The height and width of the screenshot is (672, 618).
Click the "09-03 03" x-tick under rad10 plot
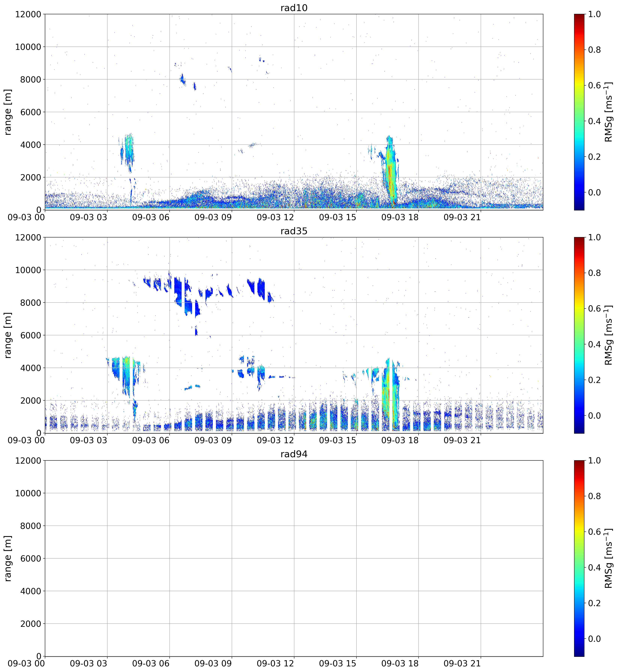(89, 217)
